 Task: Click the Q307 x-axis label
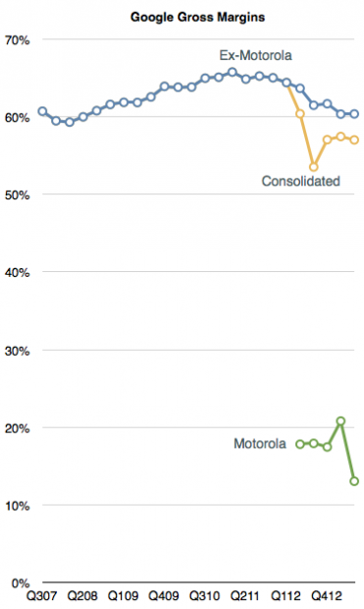point(41,596)
